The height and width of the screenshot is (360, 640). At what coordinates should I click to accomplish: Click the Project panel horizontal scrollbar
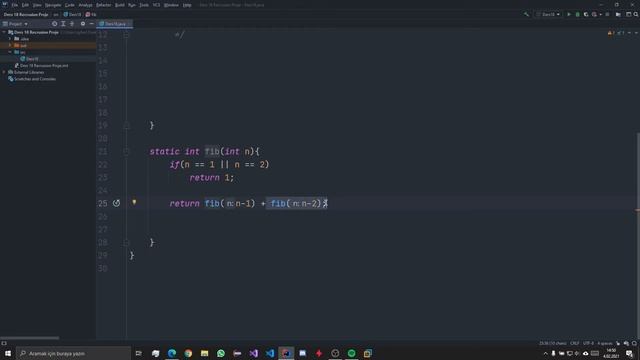point(29,338)
